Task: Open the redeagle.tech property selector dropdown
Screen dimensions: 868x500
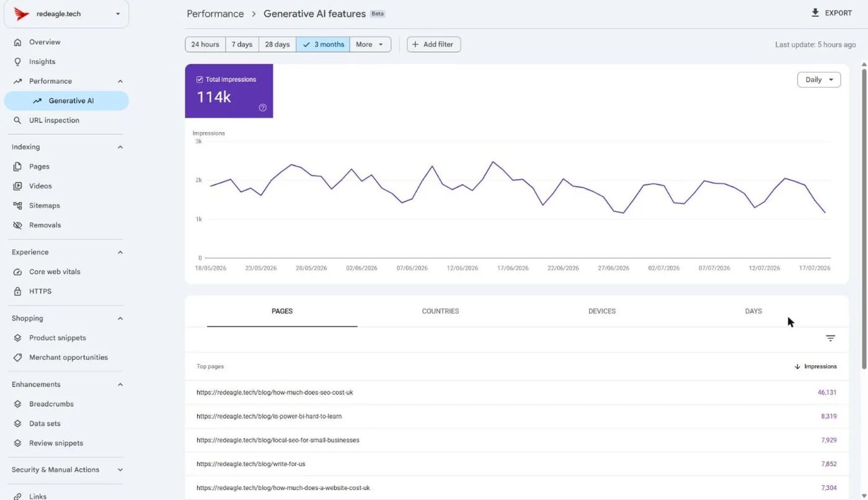Action: pos(66,14)
